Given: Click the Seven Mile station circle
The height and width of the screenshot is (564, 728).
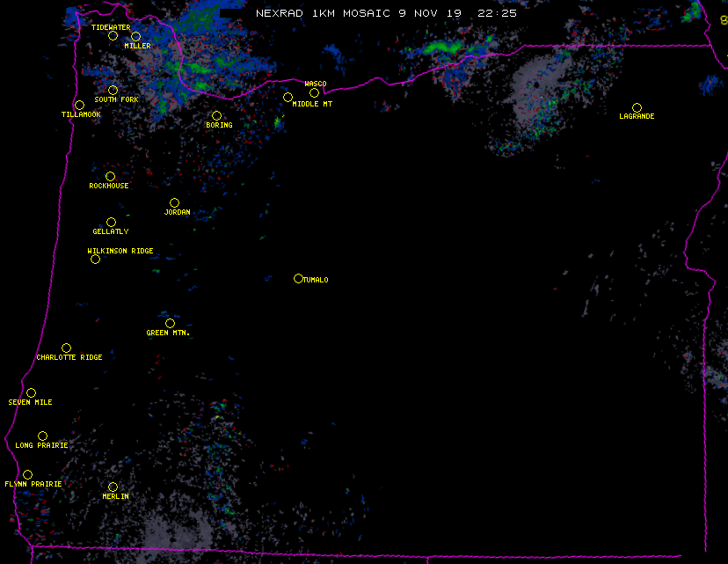Looking at the screenshot, I should 31,392.
